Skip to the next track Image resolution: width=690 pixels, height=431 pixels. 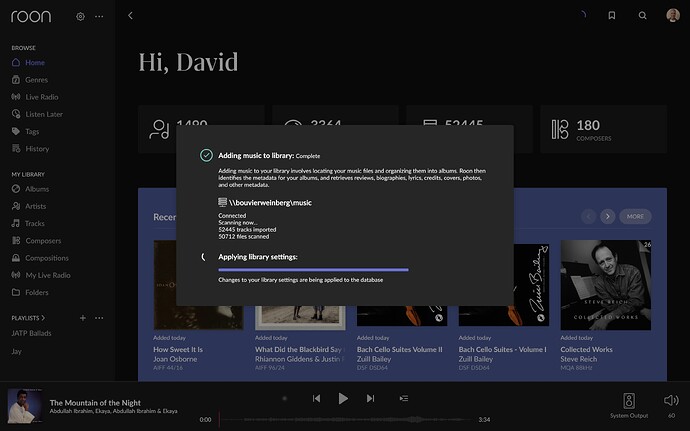pos(371,398)
